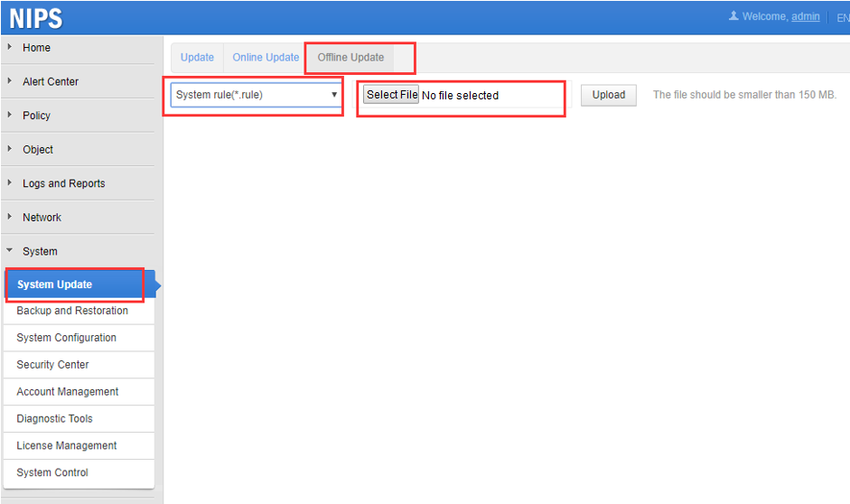Expand the Network menu section
This screenshot has width=850, height=504.
tap(42, 218)
